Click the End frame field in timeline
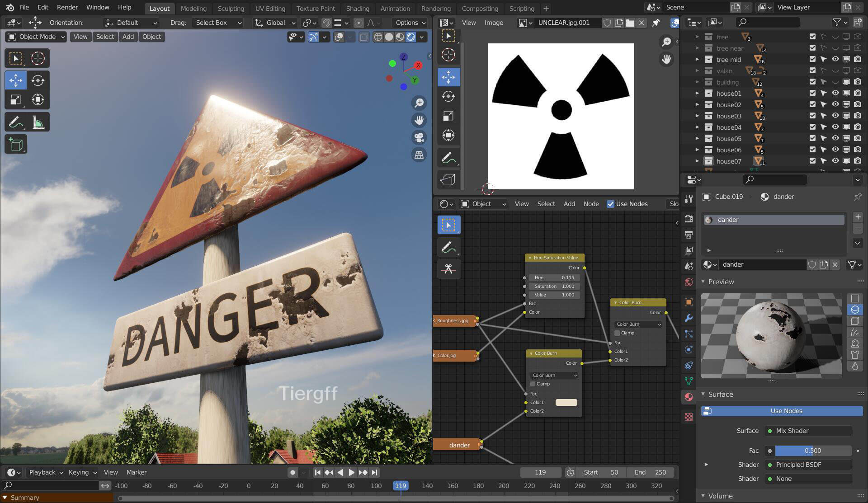This screenshot has height=503, width=868. pos(650,472)
